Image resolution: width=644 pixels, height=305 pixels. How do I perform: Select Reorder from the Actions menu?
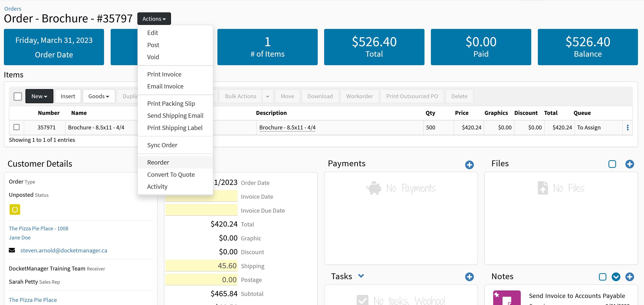click(158, 162)
